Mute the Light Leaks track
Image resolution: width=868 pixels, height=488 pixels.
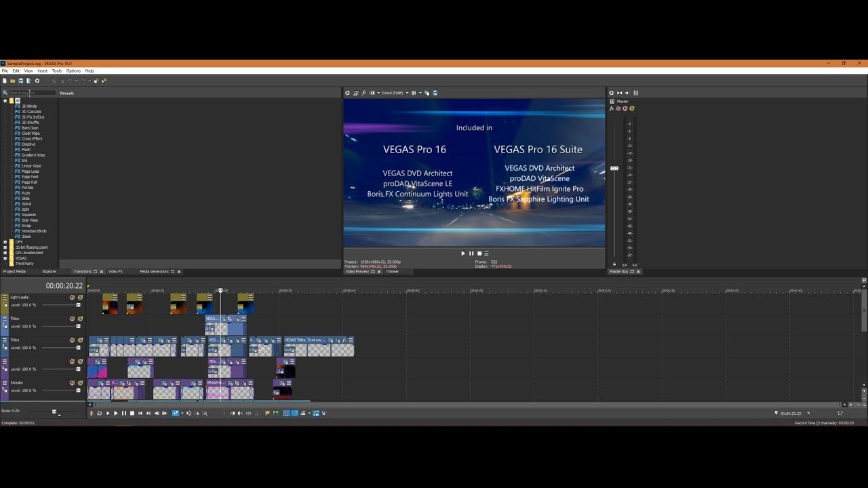pyautogui.click(x=72, y=298)
